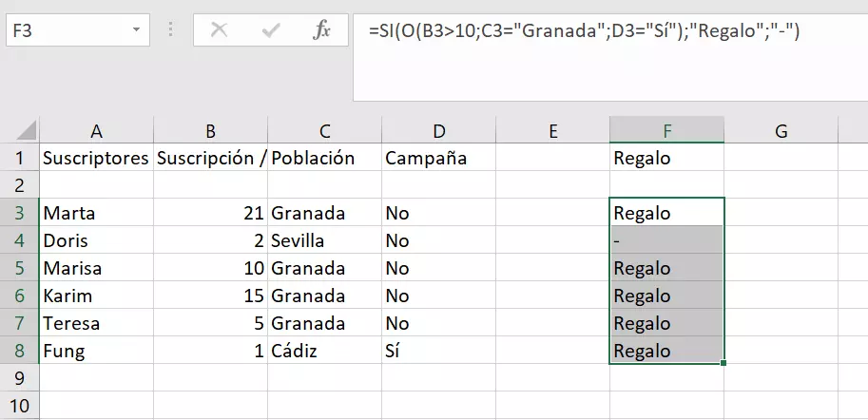Select row 4 header

(x=19, y=240)
